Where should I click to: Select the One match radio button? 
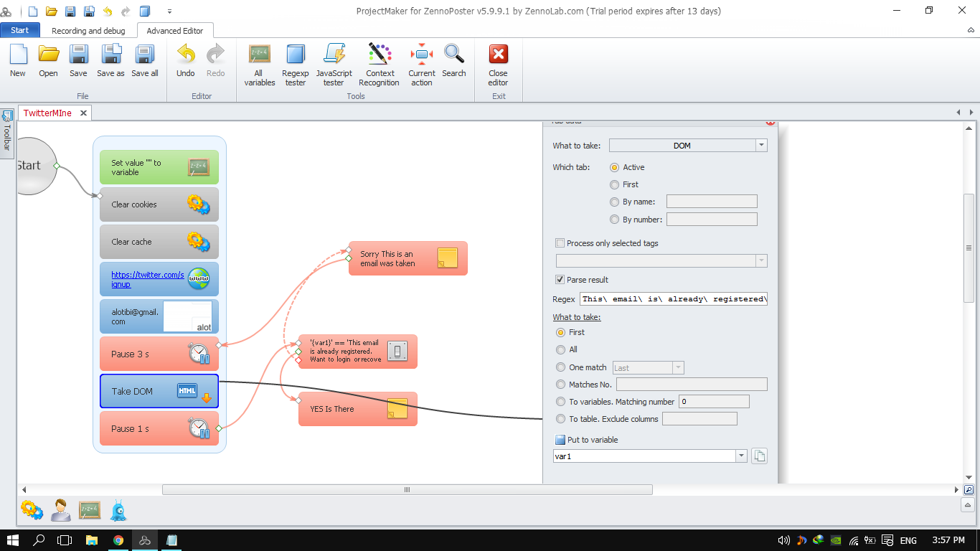[561, 367]
